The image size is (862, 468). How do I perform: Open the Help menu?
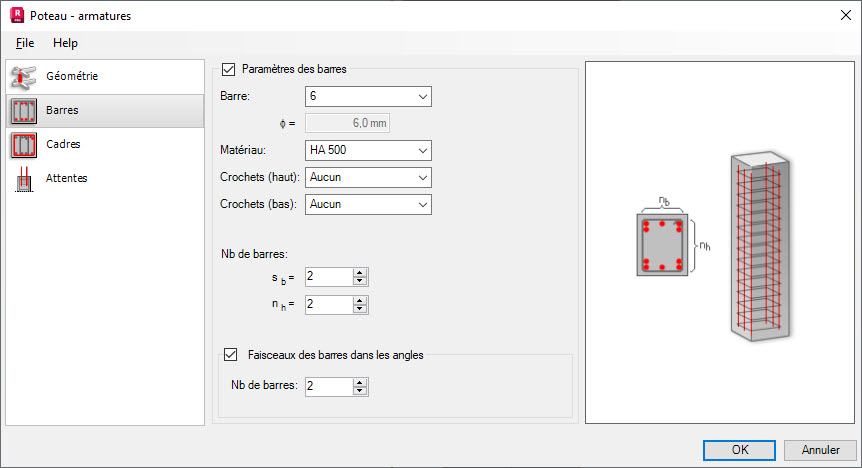coord(65,43)
